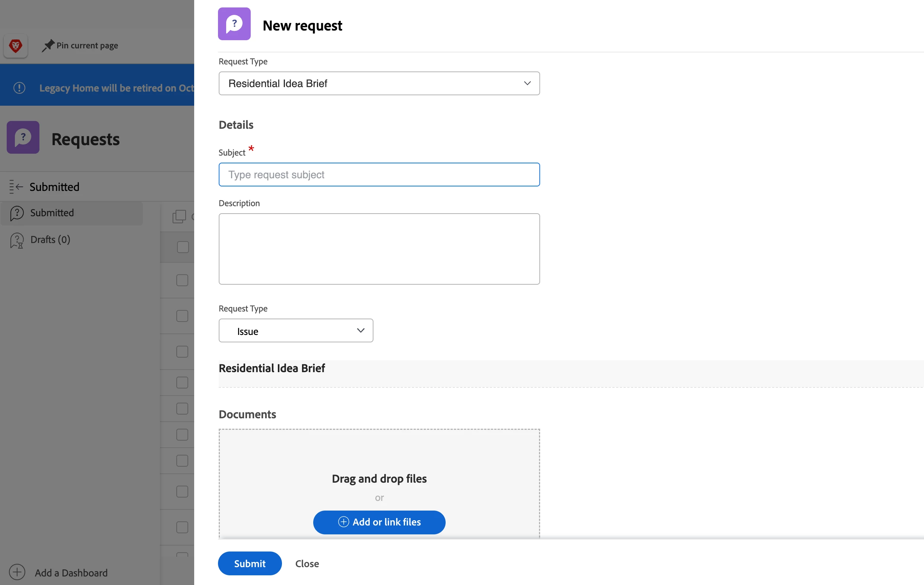
Task: Click the plus icon for Add a Dashboard
Action: pos(17,572)
